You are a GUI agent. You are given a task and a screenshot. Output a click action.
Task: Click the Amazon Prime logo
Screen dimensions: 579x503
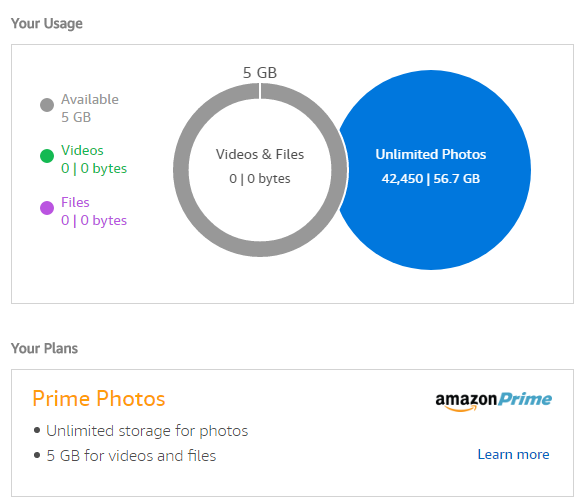[493, 401]
